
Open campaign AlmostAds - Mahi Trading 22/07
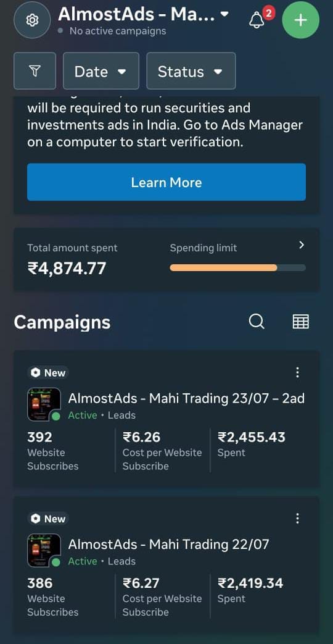(x=168, y=544)
